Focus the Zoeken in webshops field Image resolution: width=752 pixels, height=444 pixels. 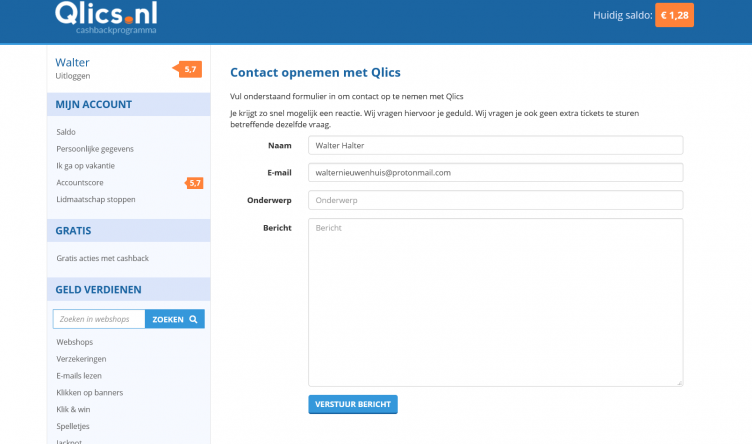99,319
